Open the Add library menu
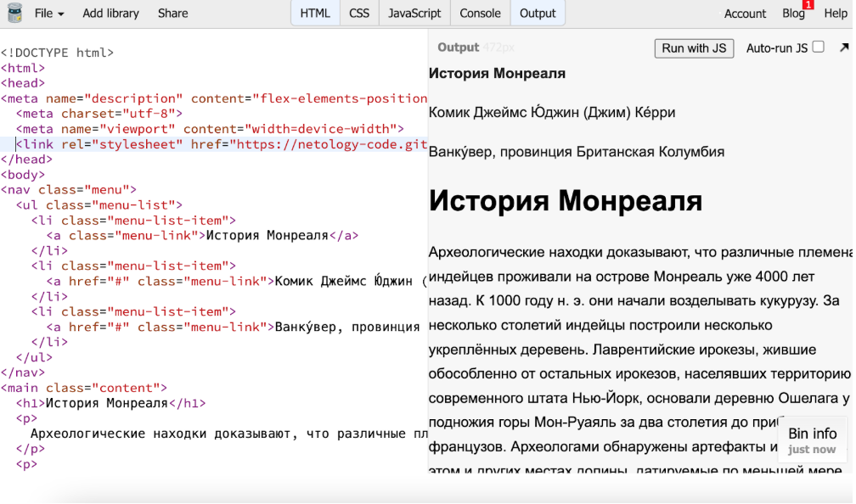856x504 pixels. [110, 13]
